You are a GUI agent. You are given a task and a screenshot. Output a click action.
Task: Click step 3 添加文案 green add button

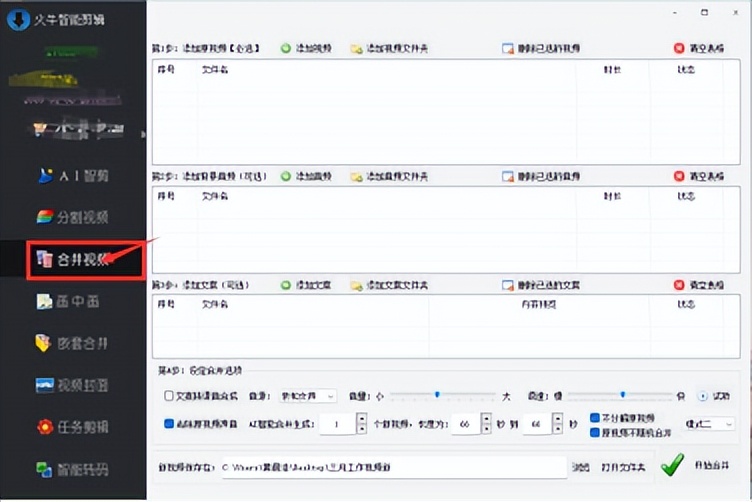click(306, 285)
